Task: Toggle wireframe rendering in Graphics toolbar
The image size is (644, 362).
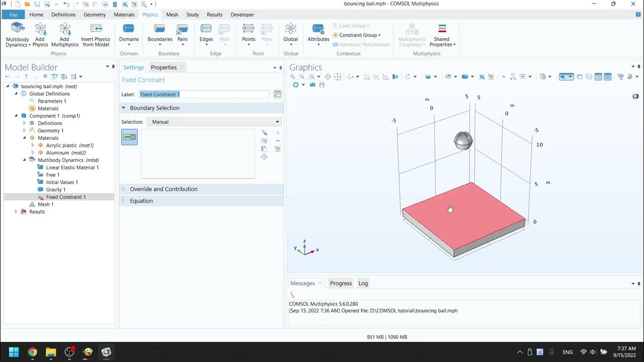Action: tap(589, 77)
